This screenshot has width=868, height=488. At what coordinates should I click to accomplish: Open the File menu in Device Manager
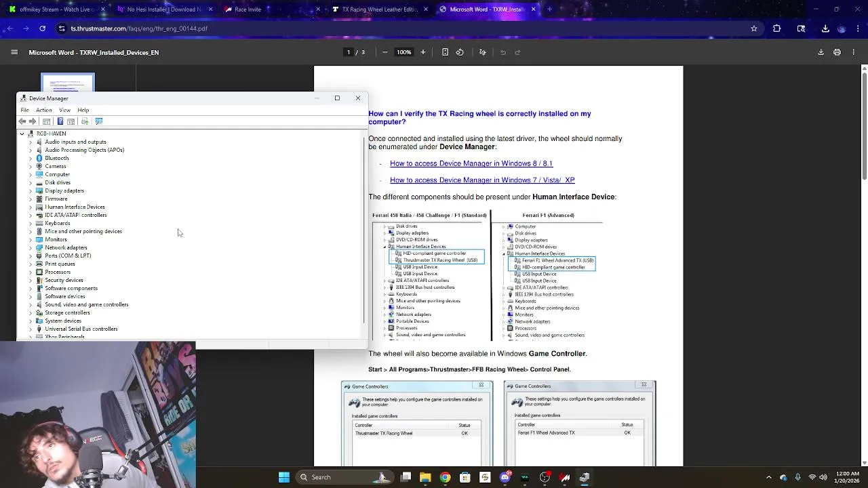[x=24, y=110]
